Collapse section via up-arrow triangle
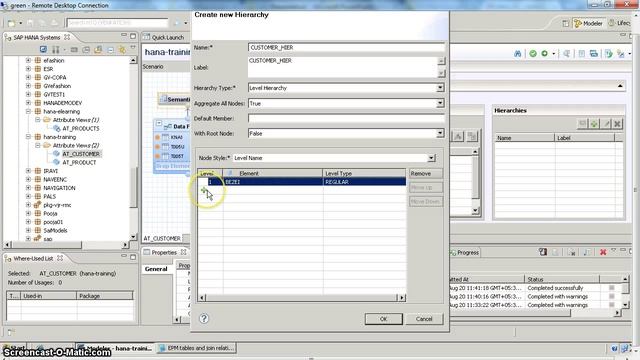The image size is (640, 360). click(x=620, y=86)
